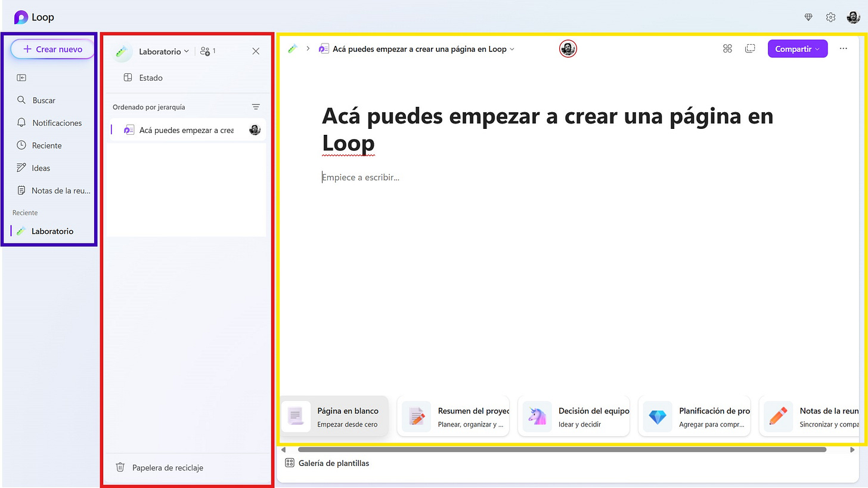The image size is (868, 488).
Task: Choose the Notas de la reunión template card
Action: click(810, 416)
